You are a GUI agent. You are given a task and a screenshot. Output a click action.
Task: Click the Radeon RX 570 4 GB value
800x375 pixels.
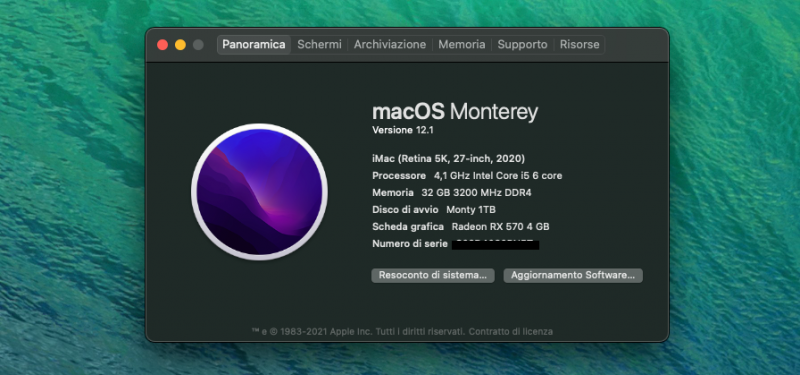tap(501, 227)
